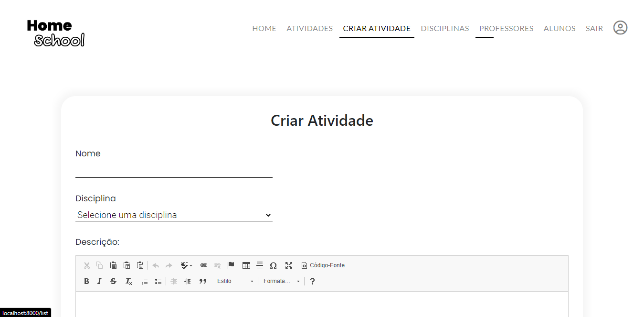Insert a special character with the Omega icon
The height and width of the screenshot is (317, 644).
click(x=274, y=265)
